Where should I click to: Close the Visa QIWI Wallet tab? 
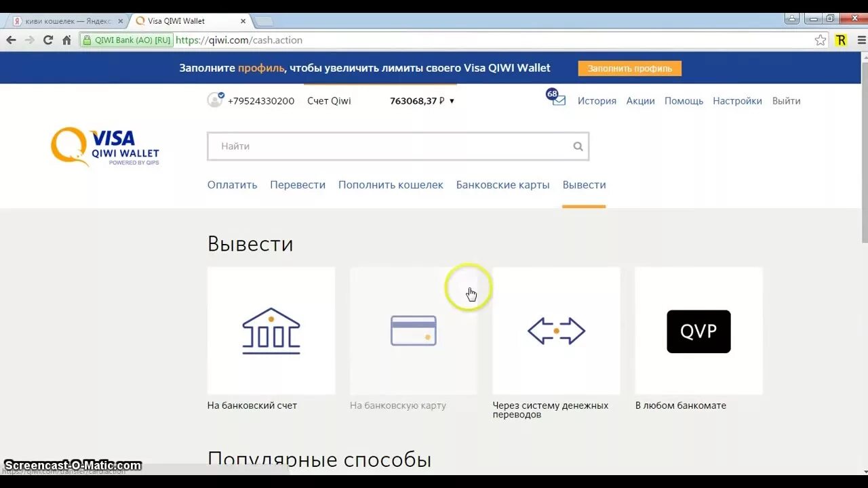(241, 21)
